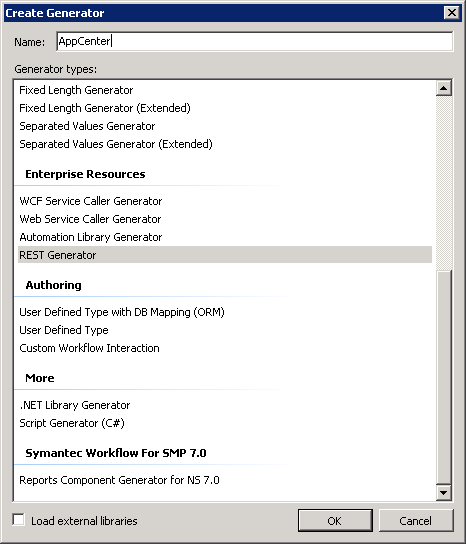This screenshot has height=544, width=466.
Task: Select Fixed Length Generator
Action: coord(76,90)
